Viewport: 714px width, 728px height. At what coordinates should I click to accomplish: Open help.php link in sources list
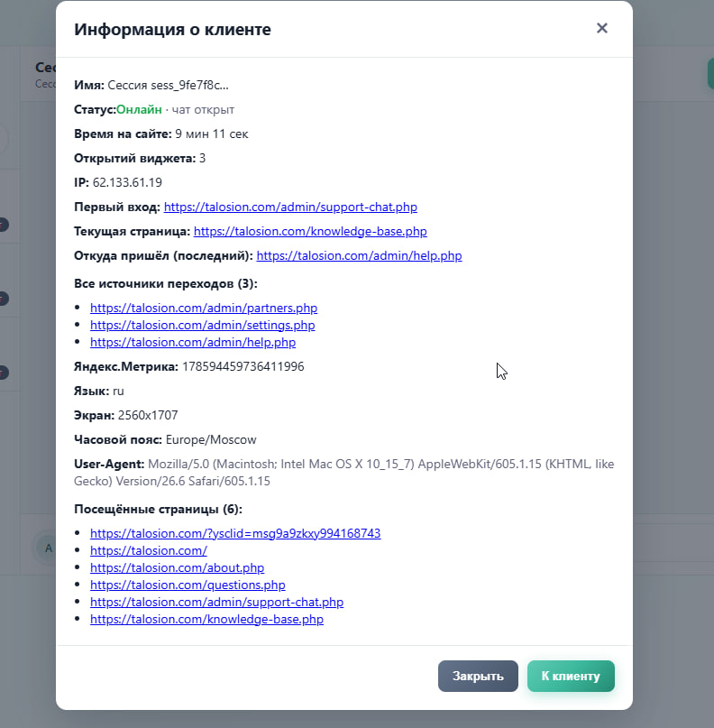click(x=193, y=342)
